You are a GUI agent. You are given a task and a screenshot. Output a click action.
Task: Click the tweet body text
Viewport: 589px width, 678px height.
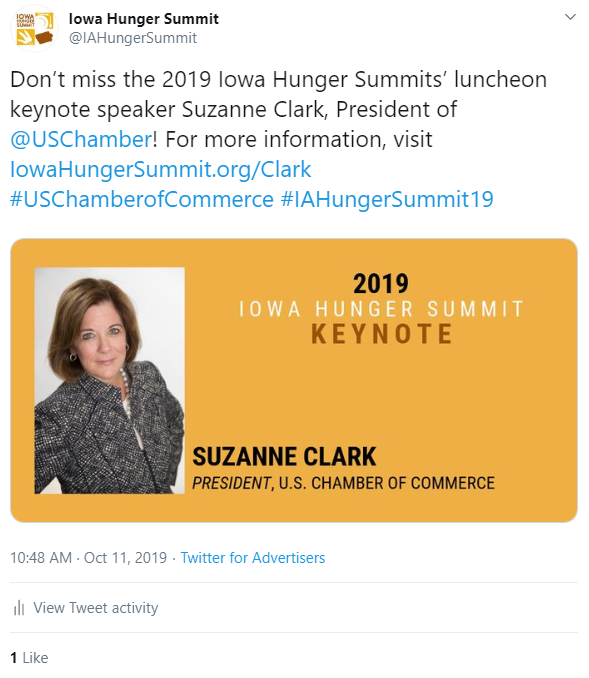pos(278,139)
